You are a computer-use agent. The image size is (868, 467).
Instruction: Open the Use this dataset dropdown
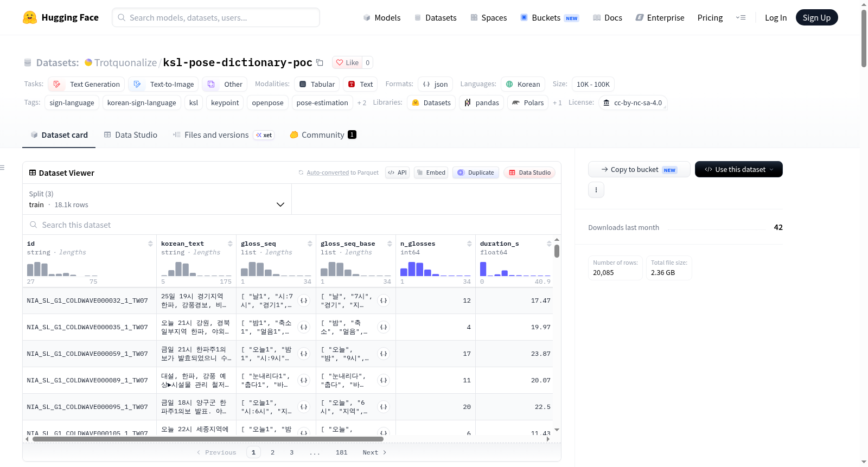739,169
